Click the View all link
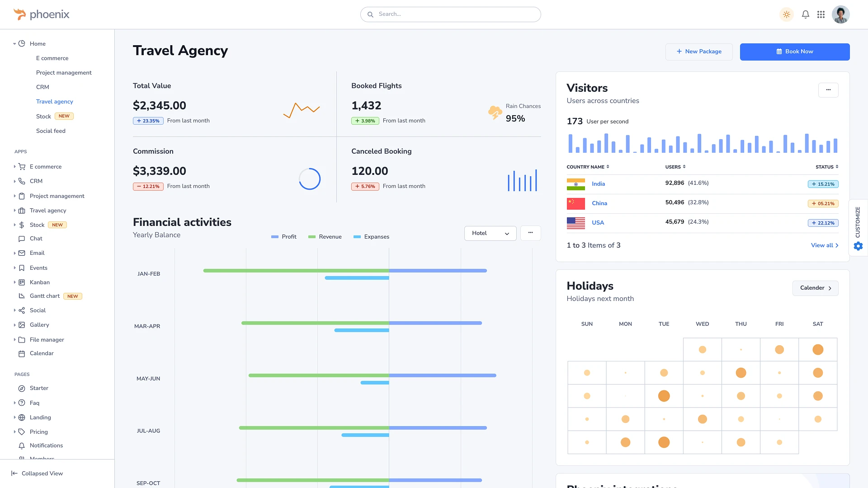868x488 pixels. (825, 245)
